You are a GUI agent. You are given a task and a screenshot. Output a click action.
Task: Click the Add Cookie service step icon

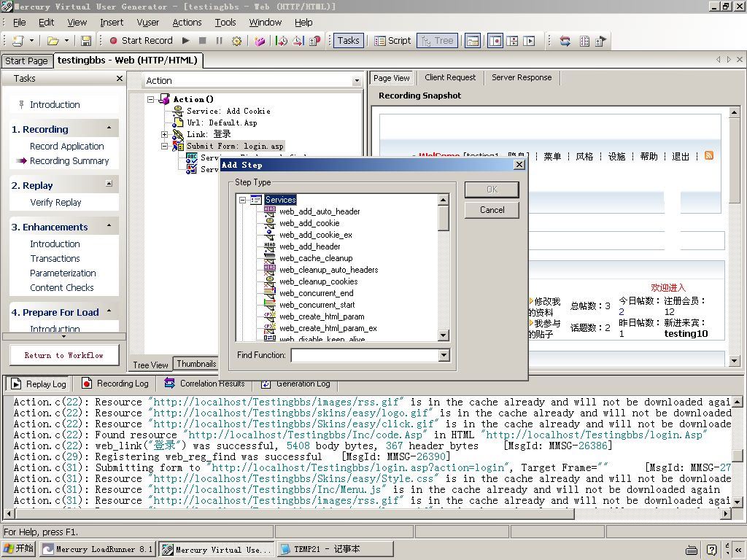pos(178,111)
